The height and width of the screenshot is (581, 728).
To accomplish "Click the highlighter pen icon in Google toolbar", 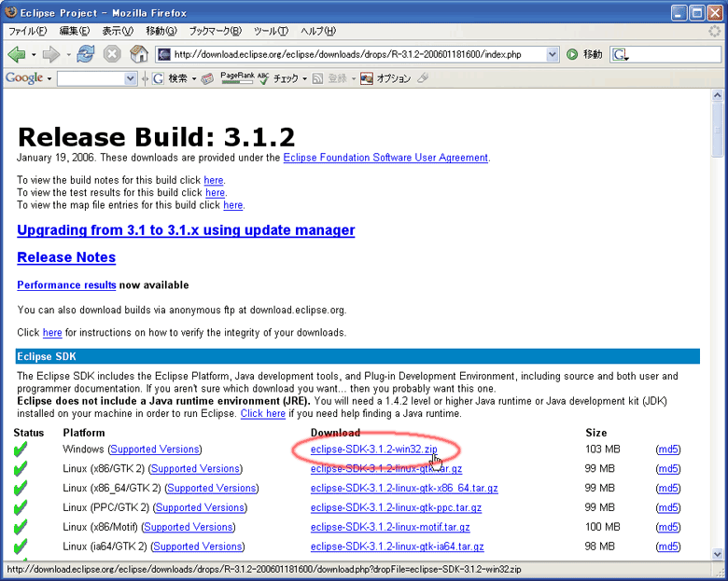I will click(x=422, y=78).
